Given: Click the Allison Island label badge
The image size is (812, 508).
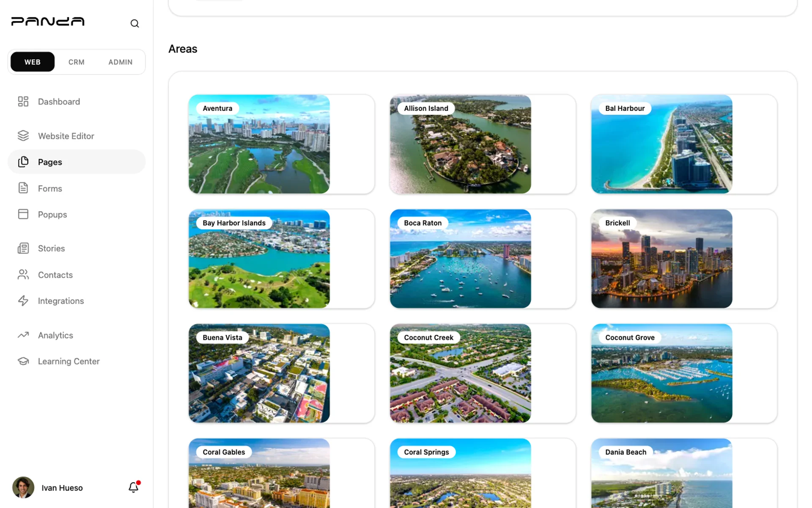Looking at the screenshot, I should [426, 108].
